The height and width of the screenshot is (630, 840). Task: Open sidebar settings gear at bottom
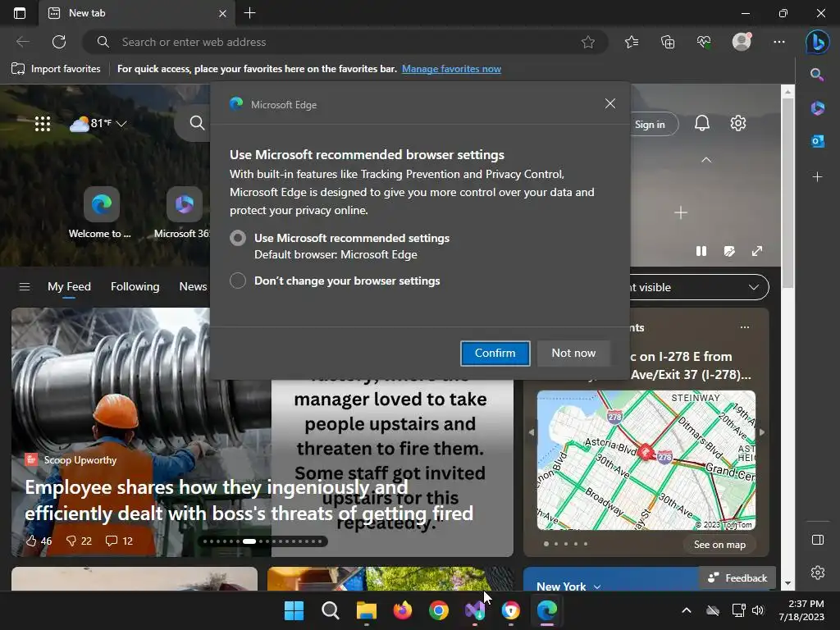pos(818,573)
